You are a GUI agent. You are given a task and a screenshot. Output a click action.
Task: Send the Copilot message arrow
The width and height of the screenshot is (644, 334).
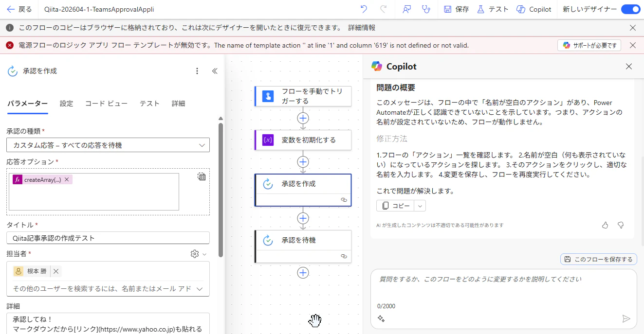(x=626, y=319)
